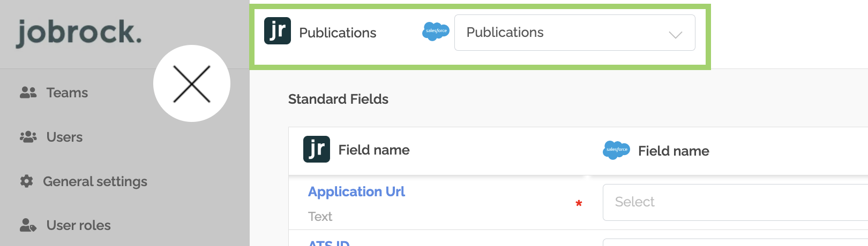Click the Standard Fields heading
Viewport: 868px width, 246px height.
(x=338, y=99)
